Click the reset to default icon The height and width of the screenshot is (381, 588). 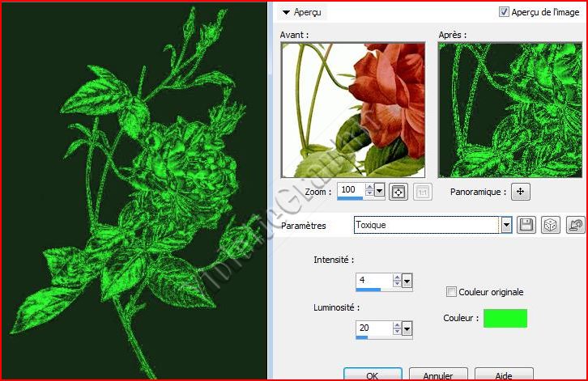click(576, 225)
